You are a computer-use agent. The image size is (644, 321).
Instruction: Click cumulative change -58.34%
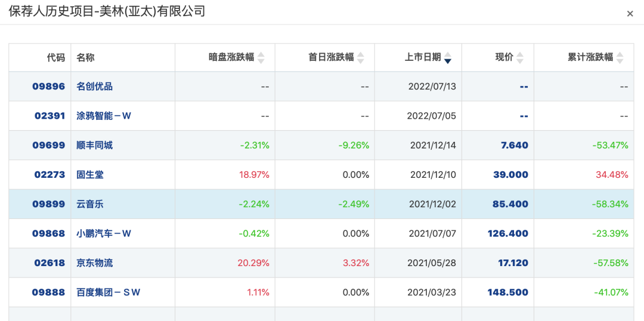tap(611, 204)
